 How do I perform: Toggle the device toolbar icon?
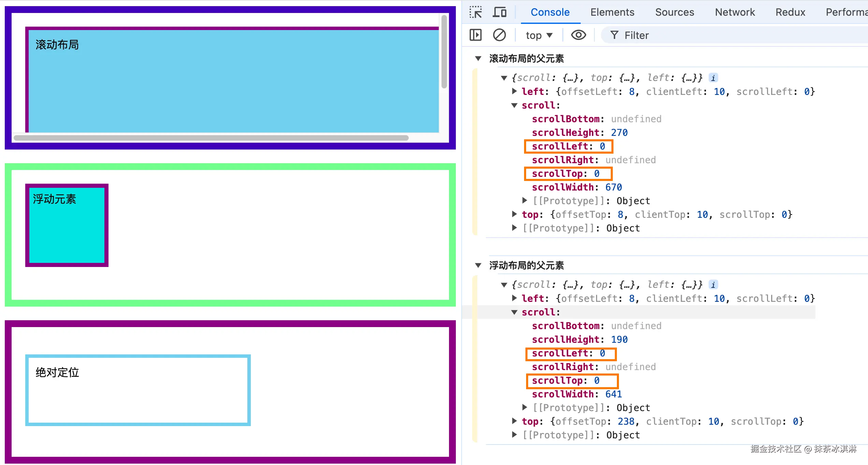(x=500, y=12)
